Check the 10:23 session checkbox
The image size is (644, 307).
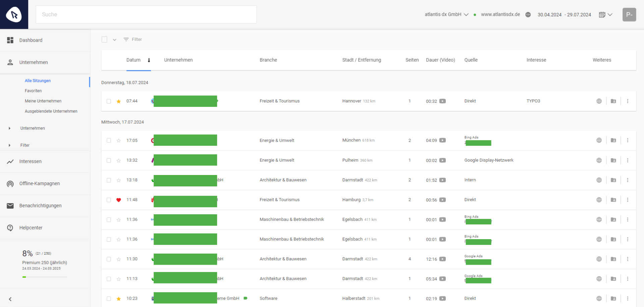click(109, 299)
